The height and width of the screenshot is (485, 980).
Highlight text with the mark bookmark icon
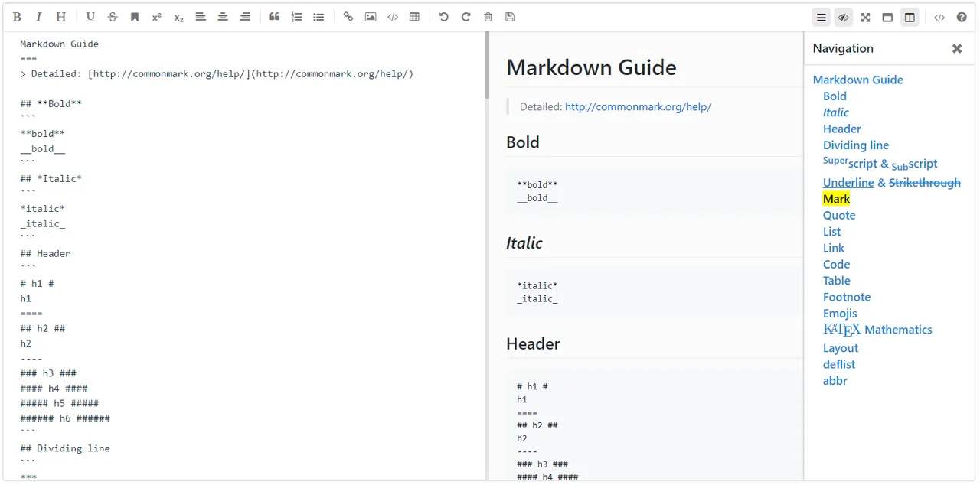135,17
